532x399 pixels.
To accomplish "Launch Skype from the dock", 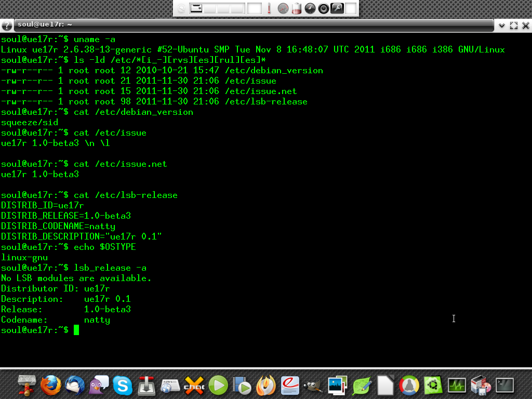I will coord(123,385).
